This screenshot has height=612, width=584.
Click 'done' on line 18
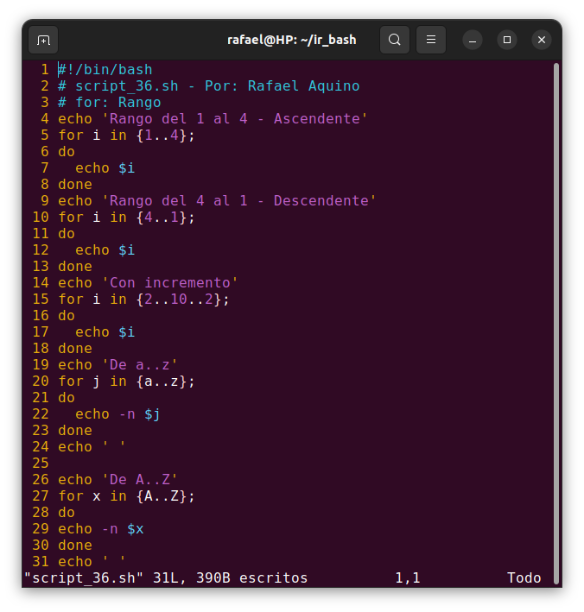tap(75, 349)
